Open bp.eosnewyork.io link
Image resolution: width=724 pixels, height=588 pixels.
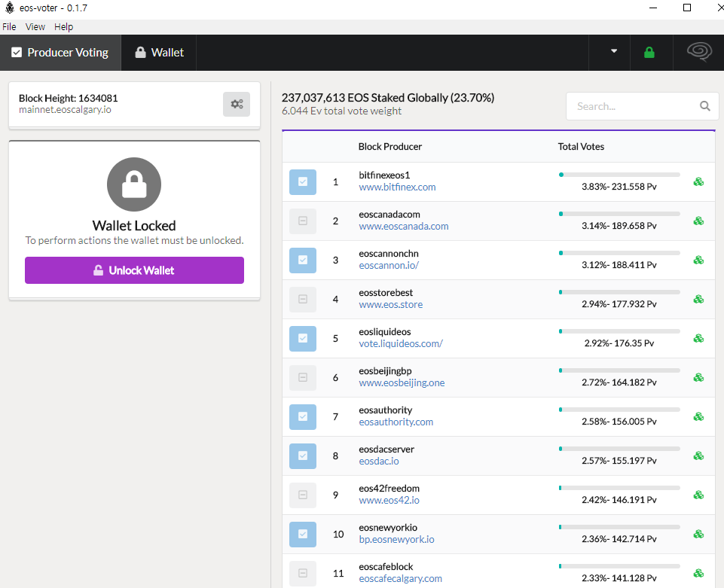click(396, 540)
